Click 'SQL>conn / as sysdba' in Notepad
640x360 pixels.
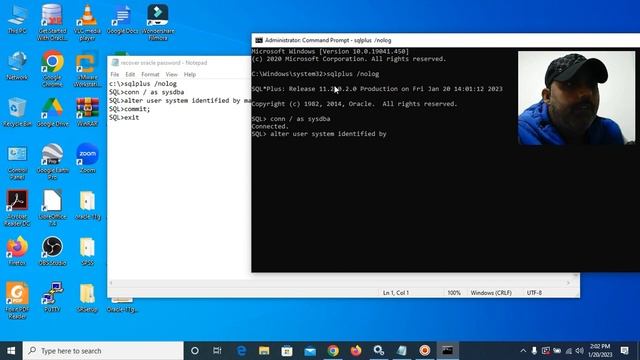147,92
